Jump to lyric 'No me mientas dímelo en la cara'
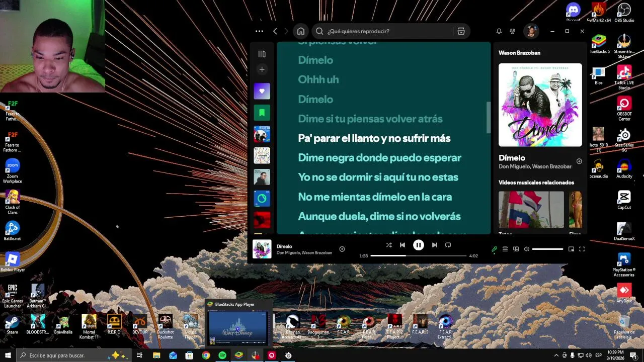Screen dimensions: 644x362 click(375, 197)
